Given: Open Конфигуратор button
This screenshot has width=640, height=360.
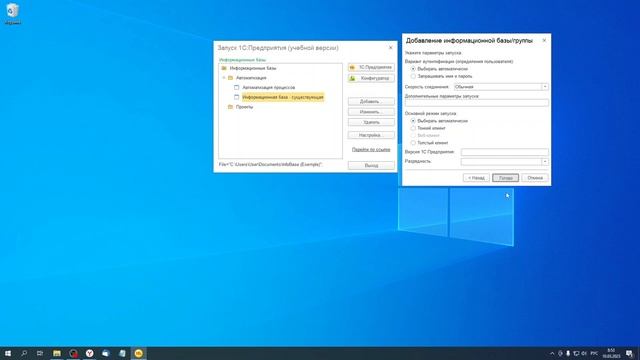Looking at the screenshot, I should (x=371, y=78).
